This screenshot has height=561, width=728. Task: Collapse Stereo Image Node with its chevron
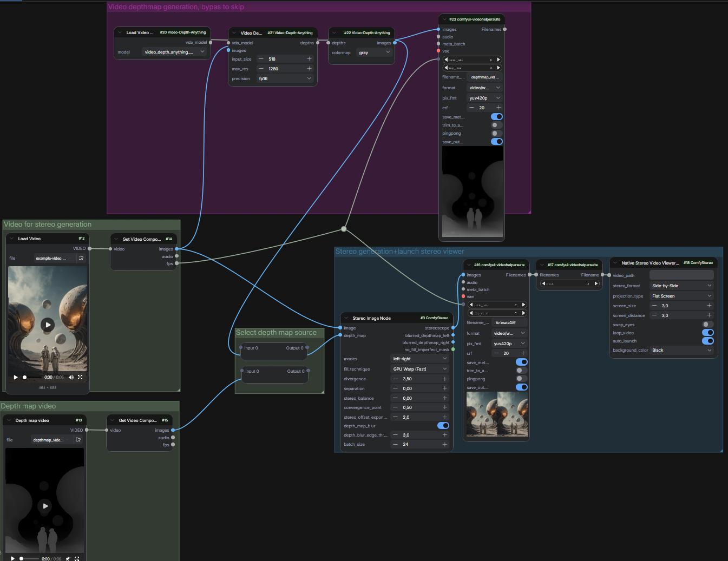(x=346, y=318)
